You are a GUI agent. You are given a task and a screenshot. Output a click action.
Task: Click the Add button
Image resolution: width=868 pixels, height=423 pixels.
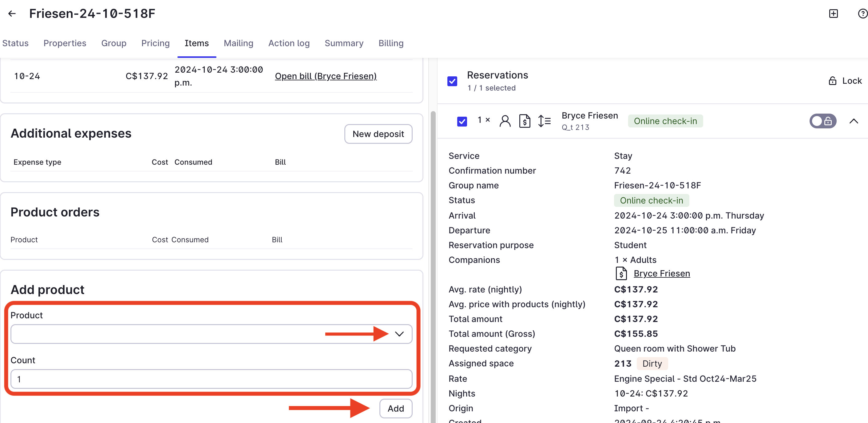[396, 409]
